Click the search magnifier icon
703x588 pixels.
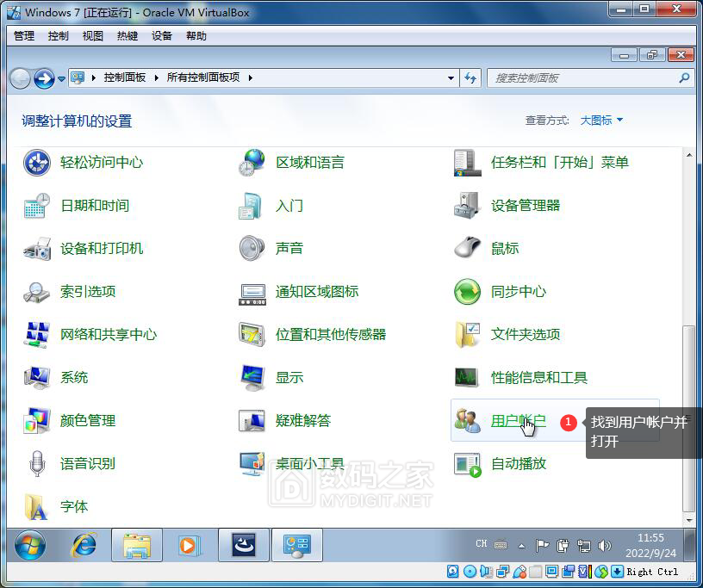point(684,78)
